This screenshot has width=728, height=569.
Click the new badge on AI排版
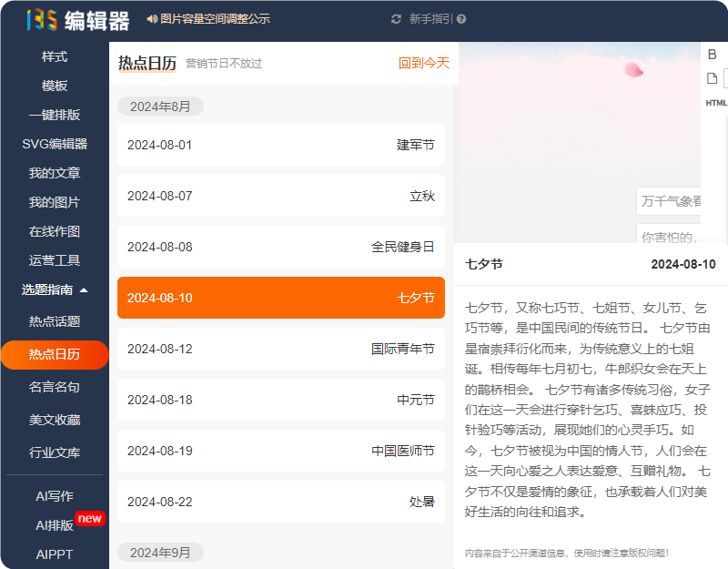(x=89, y=518)
